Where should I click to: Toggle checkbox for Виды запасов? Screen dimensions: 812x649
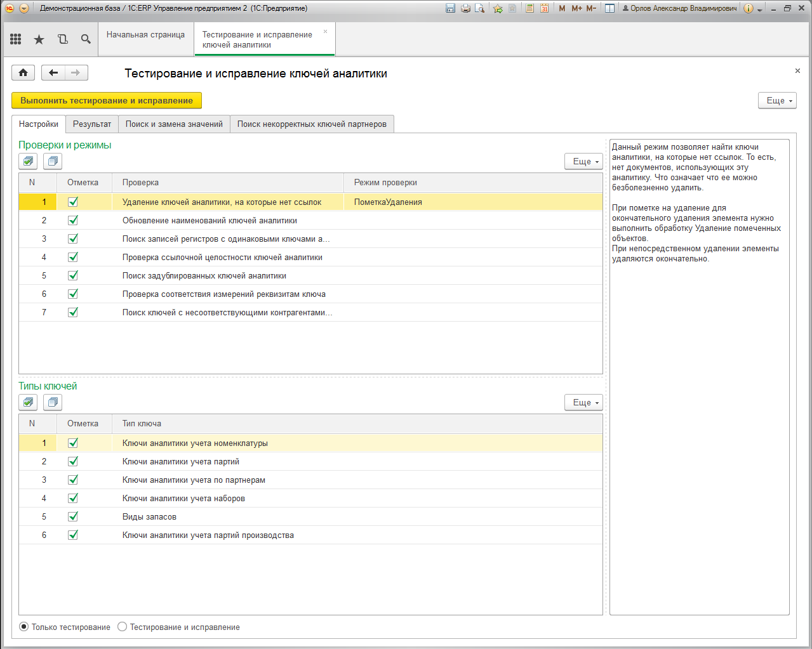pyautogui.click(x=73, y=516)
